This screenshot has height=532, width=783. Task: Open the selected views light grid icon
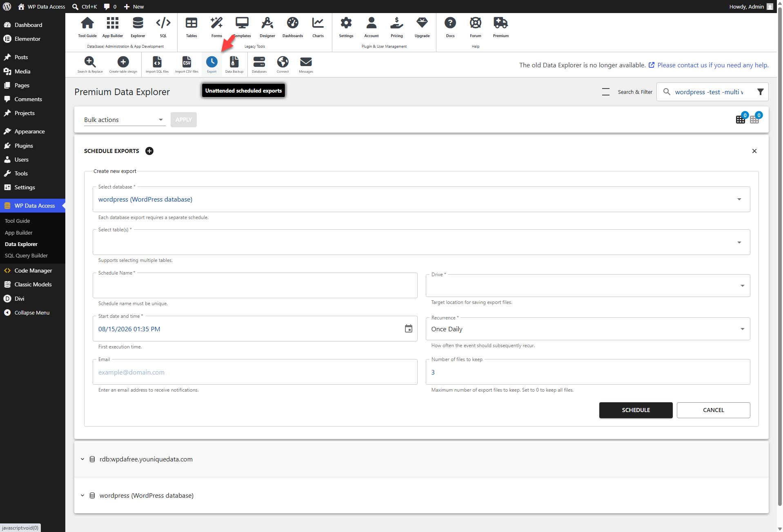(x=754, y=119)
